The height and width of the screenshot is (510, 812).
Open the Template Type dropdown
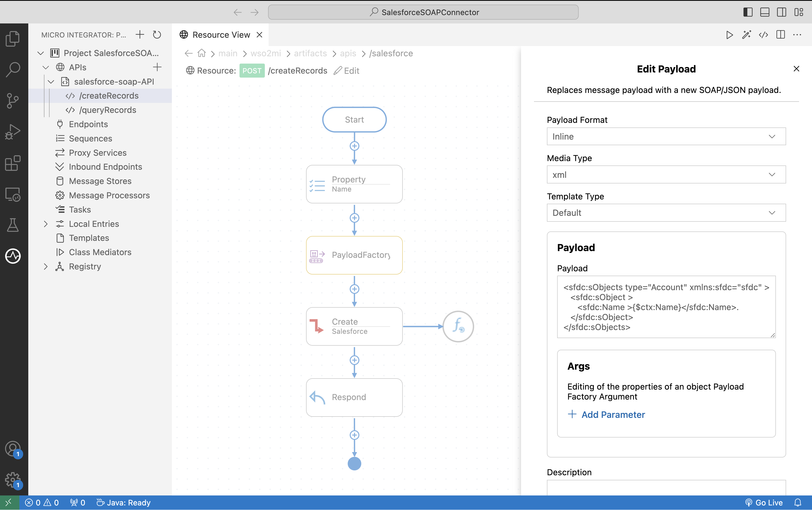(x=666, y=213)
